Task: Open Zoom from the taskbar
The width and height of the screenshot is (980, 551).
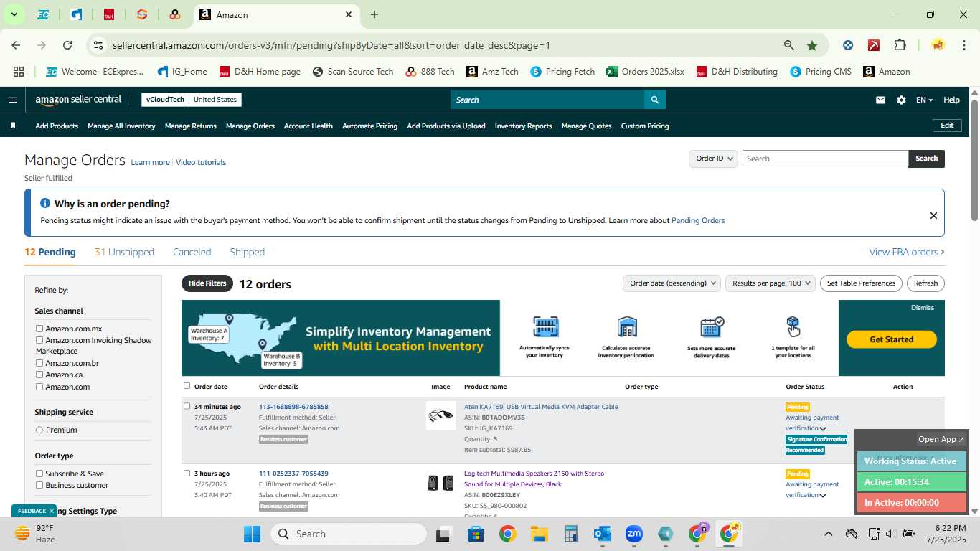Action: (633, 534)
